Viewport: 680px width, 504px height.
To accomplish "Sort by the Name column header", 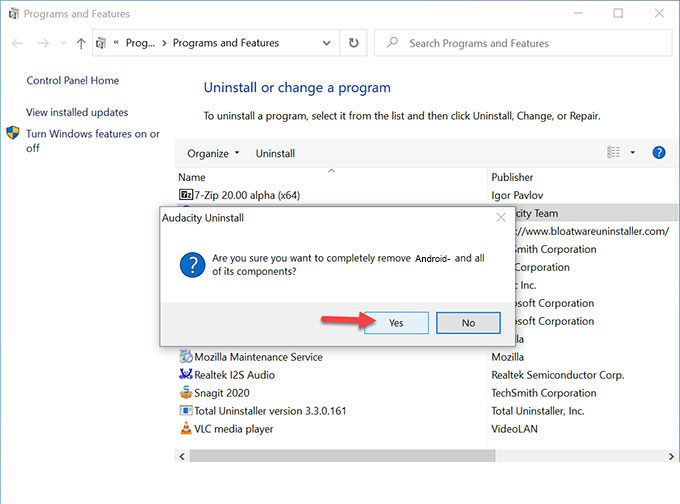I will point(192,177).
